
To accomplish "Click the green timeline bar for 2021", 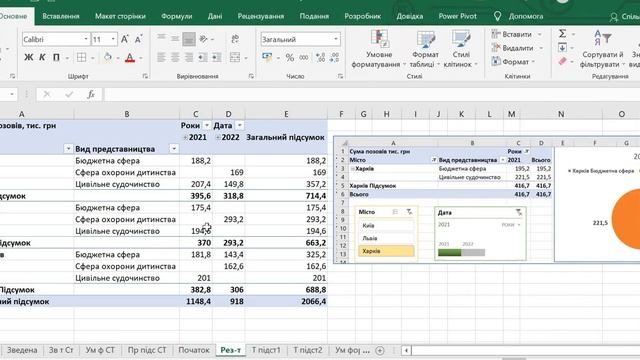I will click(449, 253).
